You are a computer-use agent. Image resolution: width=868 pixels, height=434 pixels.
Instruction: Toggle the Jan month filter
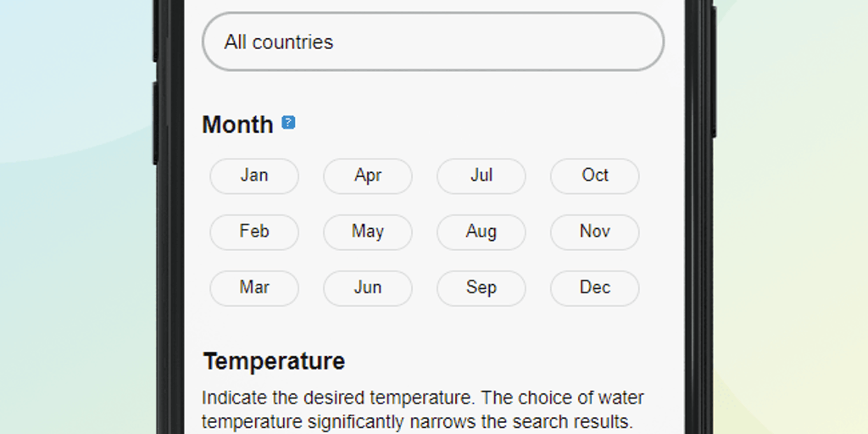(x=254, y=175)
